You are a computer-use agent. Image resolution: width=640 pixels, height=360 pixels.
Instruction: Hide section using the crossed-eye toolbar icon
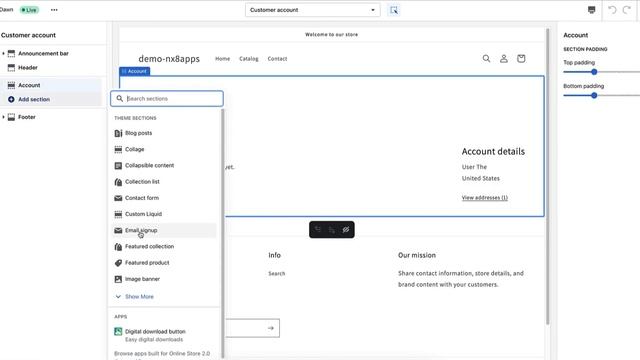[346, 230]
